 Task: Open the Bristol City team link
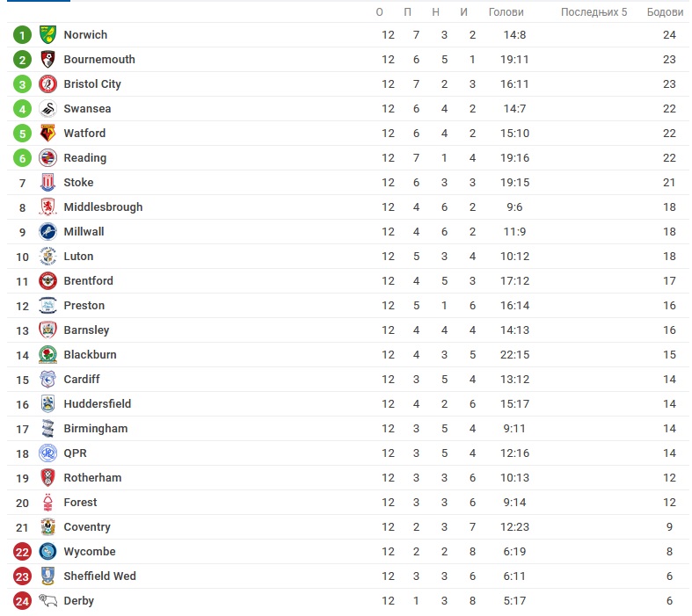[92, 84]
